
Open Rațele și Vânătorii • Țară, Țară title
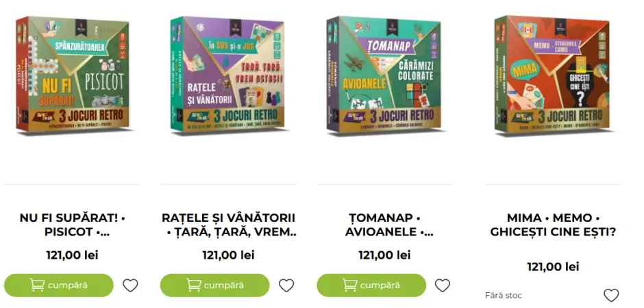[228, 224]
